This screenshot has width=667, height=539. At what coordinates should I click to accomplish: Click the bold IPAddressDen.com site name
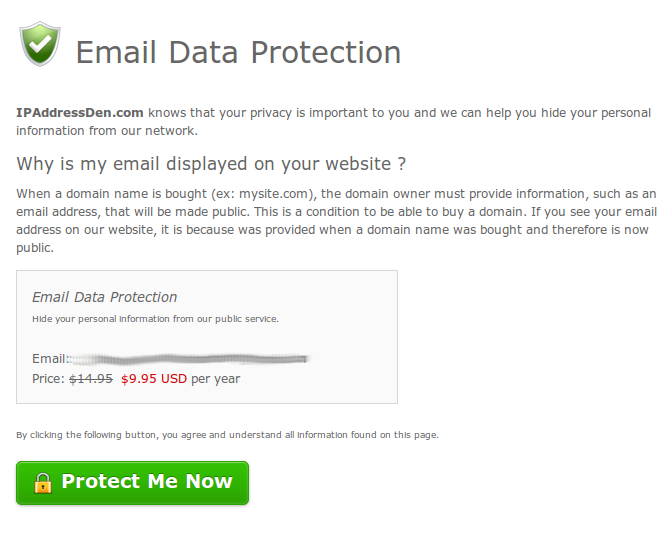click(80, 113)
